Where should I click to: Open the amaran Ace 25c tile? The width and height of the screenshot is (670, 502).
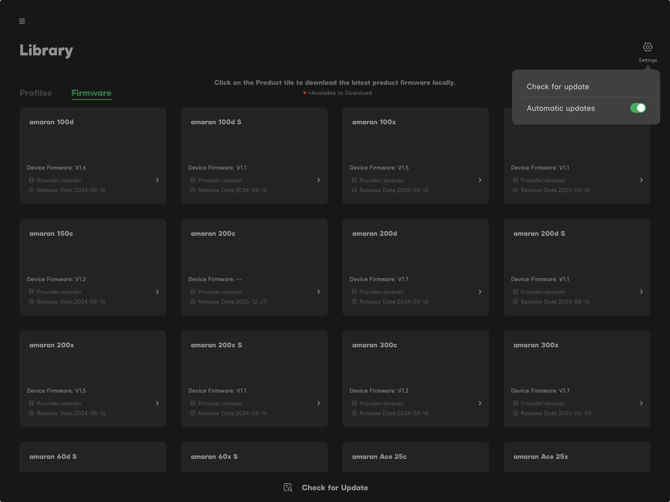click(x=415, y=457)
